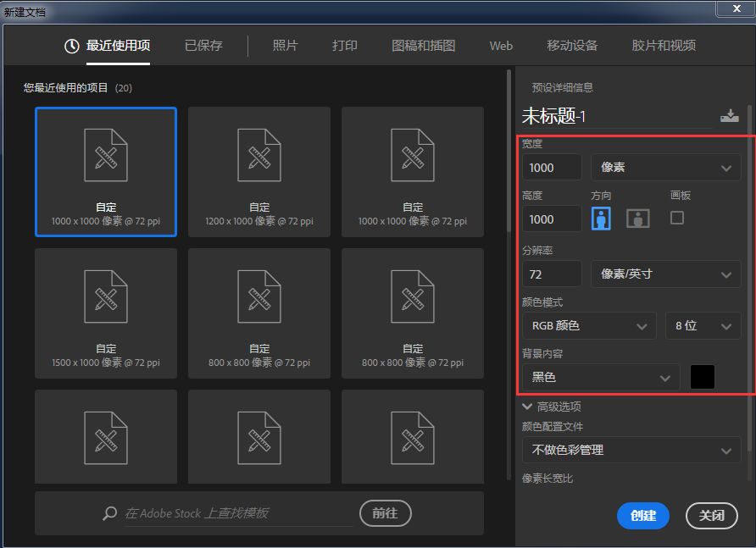
Task: Click the 宽度 value input field
Action: (551, 168)
